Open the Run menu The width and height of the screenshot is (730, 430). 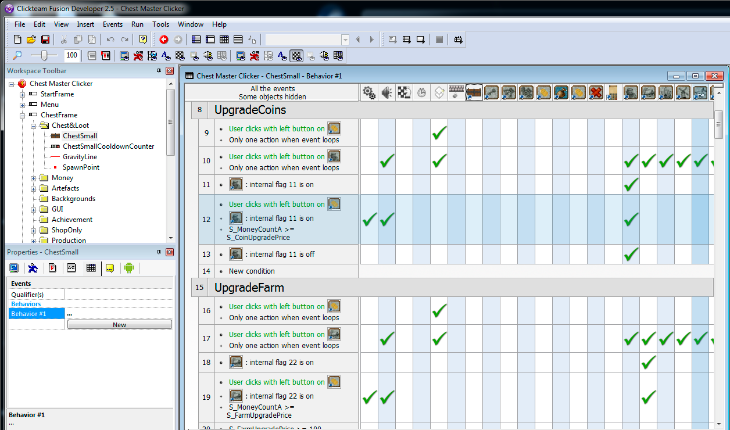[x=137, y=24]
